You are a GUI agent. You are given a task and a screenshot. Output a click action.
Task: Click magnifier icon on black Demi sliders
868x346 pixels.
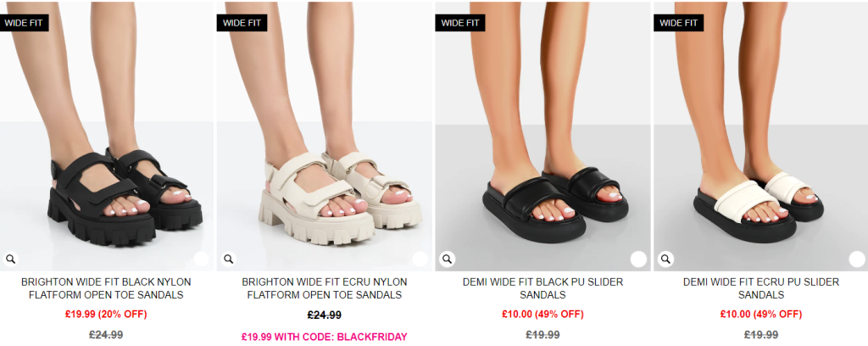(x=448, y=259)
